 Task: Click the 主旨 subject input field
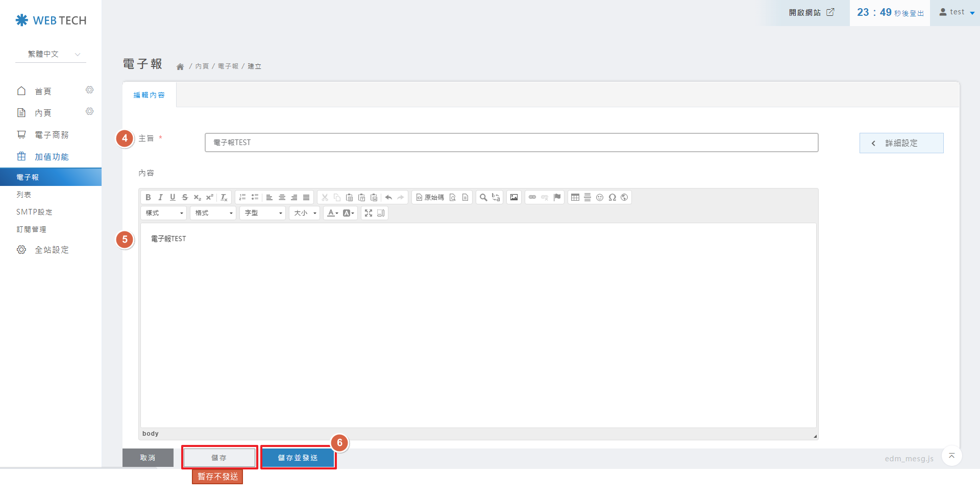[511, 143]
